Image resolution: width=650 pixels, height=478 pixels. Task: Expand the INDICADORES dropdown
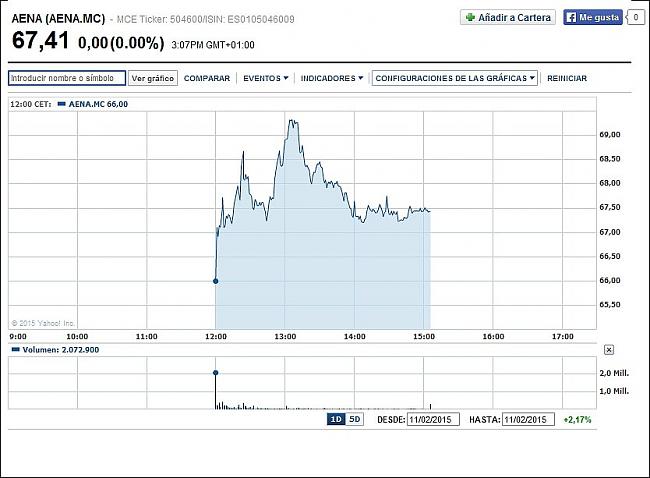332,78
